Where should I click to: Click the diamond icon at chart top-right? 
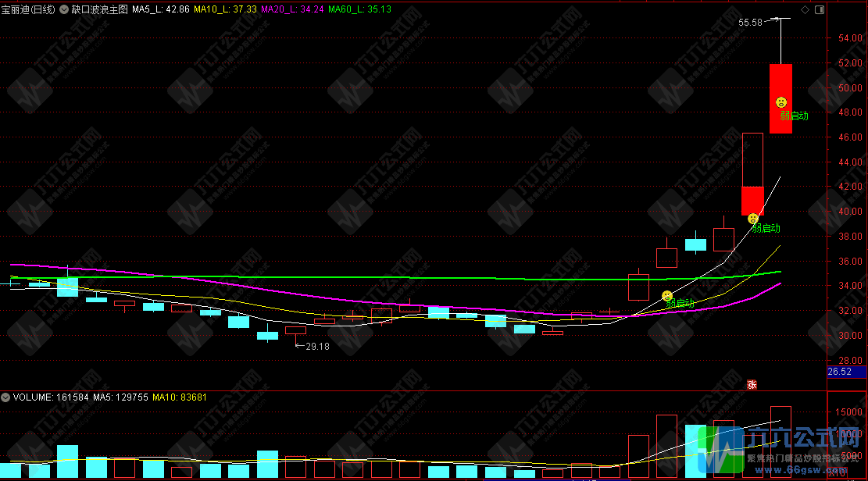coord(805,10)
